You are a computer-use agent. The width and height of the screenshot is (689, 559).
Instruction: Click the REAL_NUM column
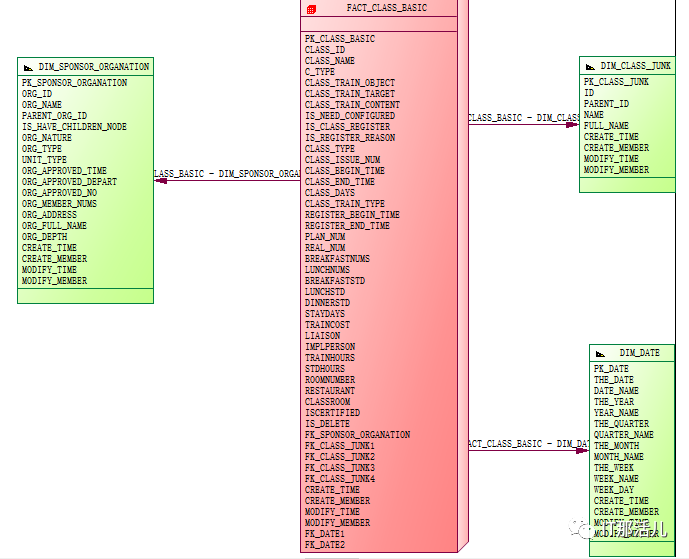point(325,247)
